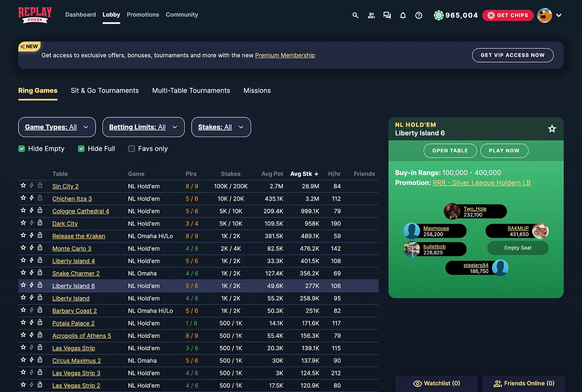Screen dimensions: 582x392
Task: Click star icon for Sin City 2
Action: point(23,185)
